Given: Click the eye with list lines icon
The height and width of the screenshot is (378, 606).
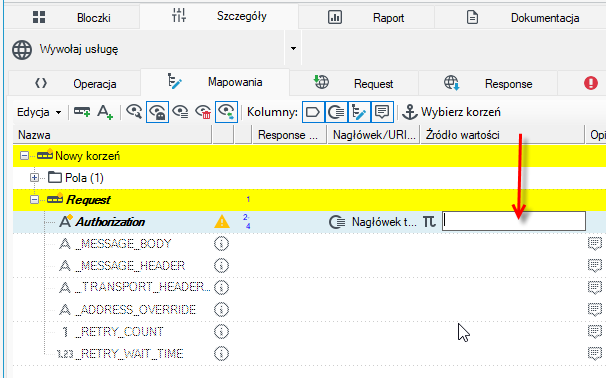Looking at the screenshot, I should click(180, 112).
